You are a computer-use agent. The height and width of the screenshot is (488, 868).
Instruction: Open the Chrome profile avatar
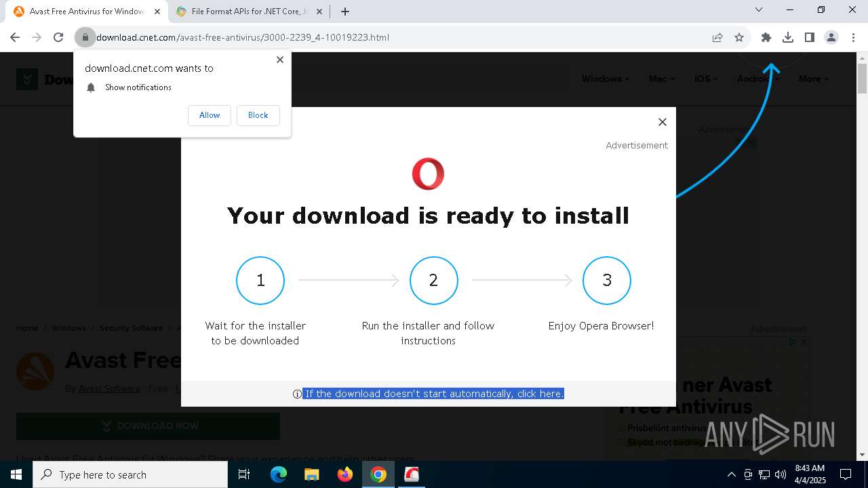[831, 37]
